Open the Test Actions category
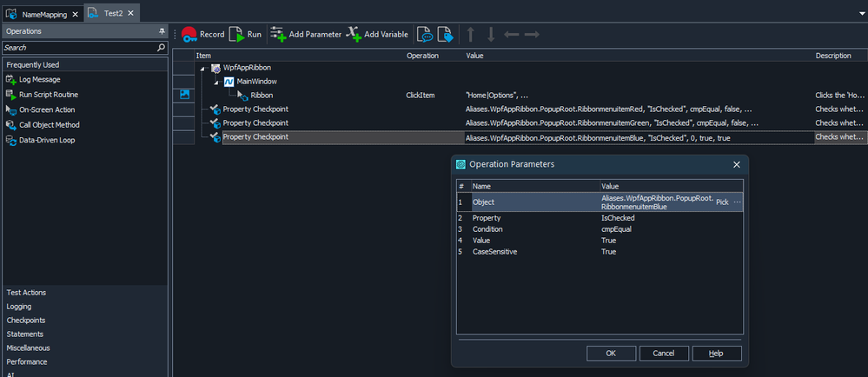This screenshot has height=377, width=868. tap(85, 292)
